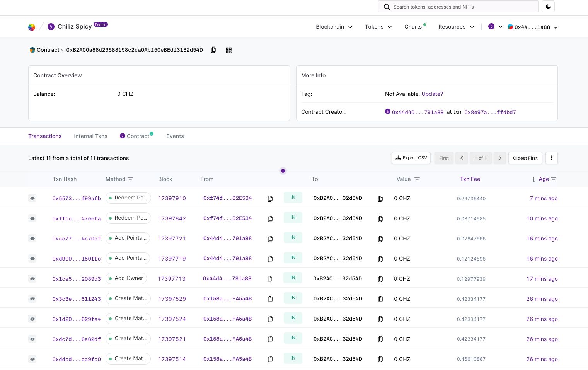
Task: Click the search magnifier icon
Action: pyautogui.click(x=387, y=7)
